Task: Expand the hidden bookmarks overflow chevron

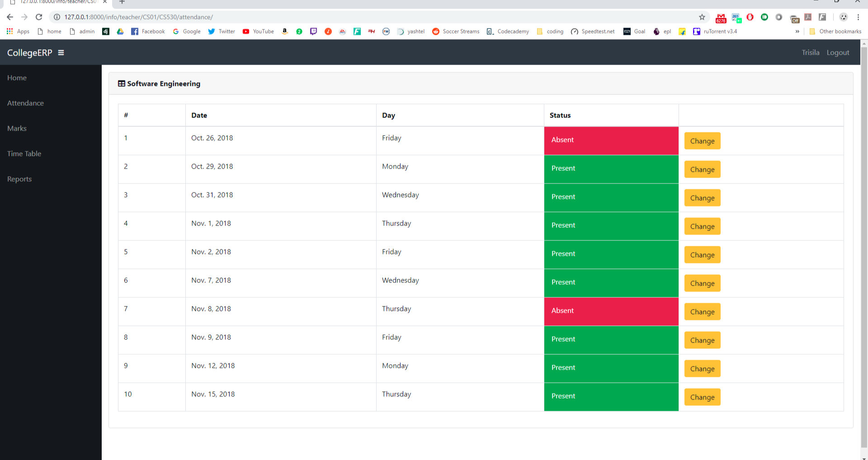Action: click(797, 31)
